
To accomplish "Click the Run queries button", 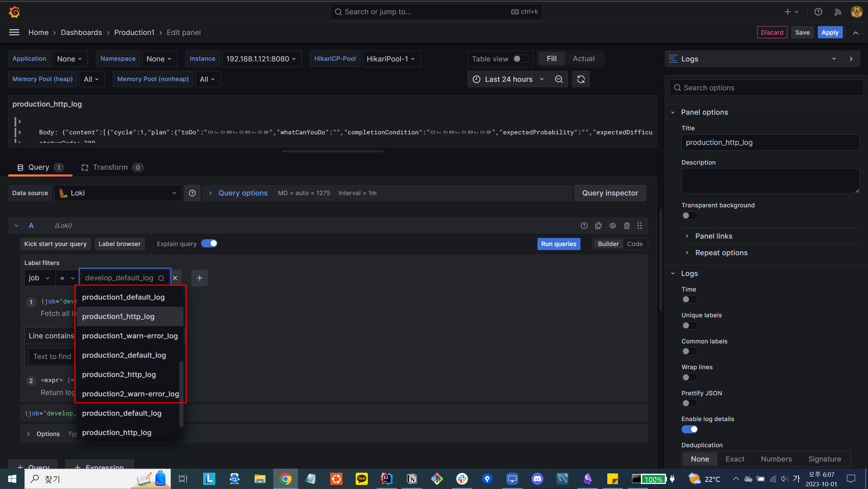I will click(558, 244).
